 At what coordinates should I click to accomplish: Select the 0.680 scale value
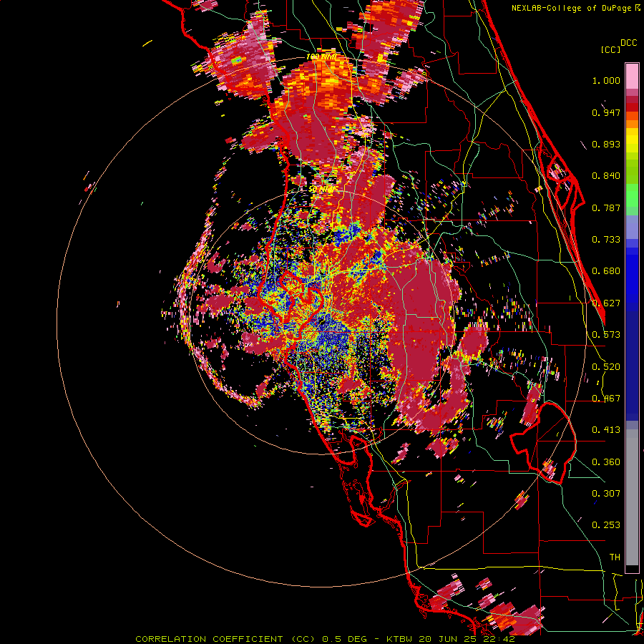(x=606, y=271)
